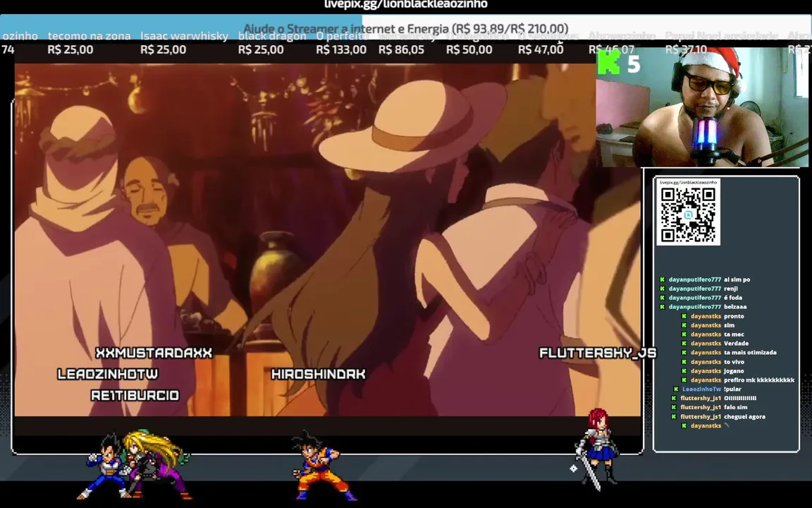Click the 'R$ 47,00' donation amount
This screenshot has height=508, width=812.
coord(541,50)
